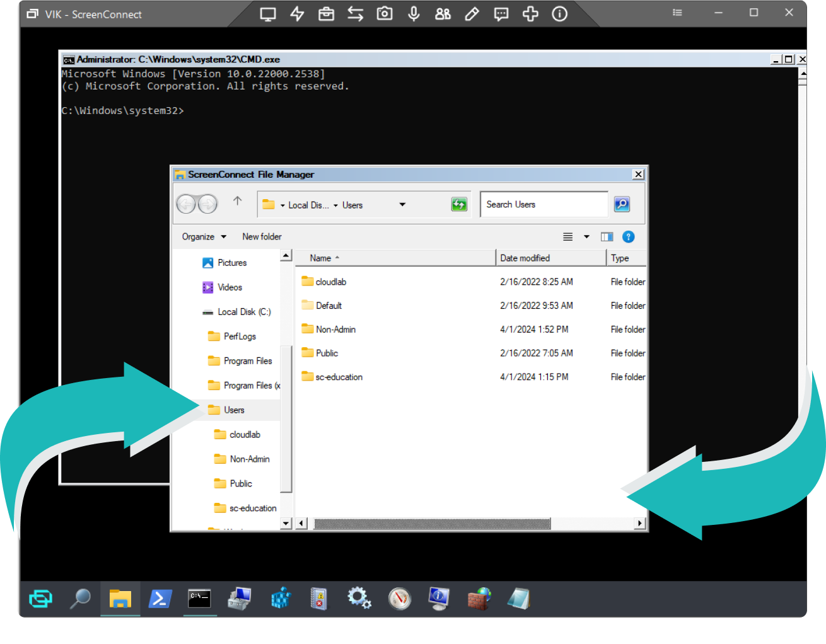Open the Notepad taskbar icon
Viewport: 826px width, 644px height.
coord(519,598)
